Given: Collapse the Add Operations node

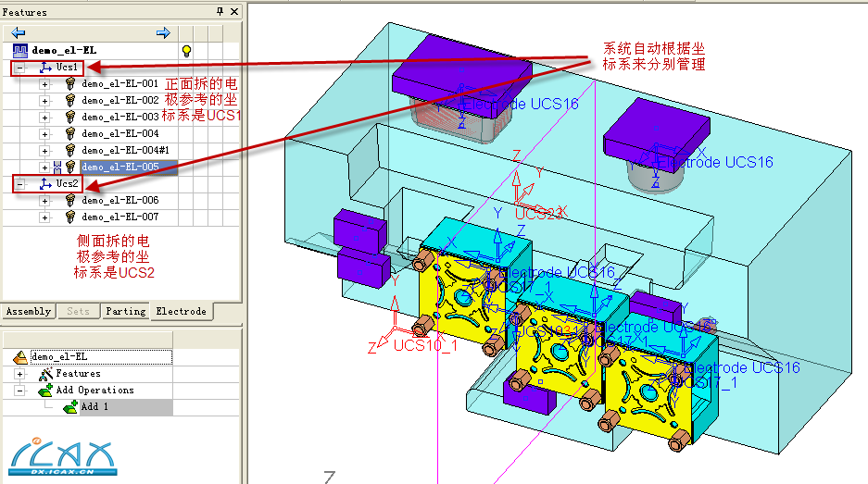Looking at the screenshot, I should 20,391.
